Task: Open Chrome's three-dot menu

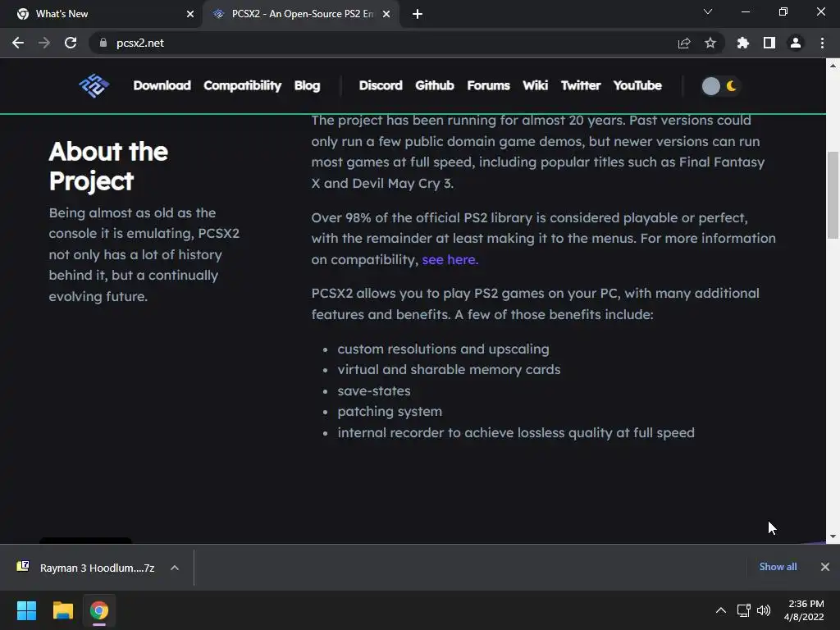Action: coord(822,43)
